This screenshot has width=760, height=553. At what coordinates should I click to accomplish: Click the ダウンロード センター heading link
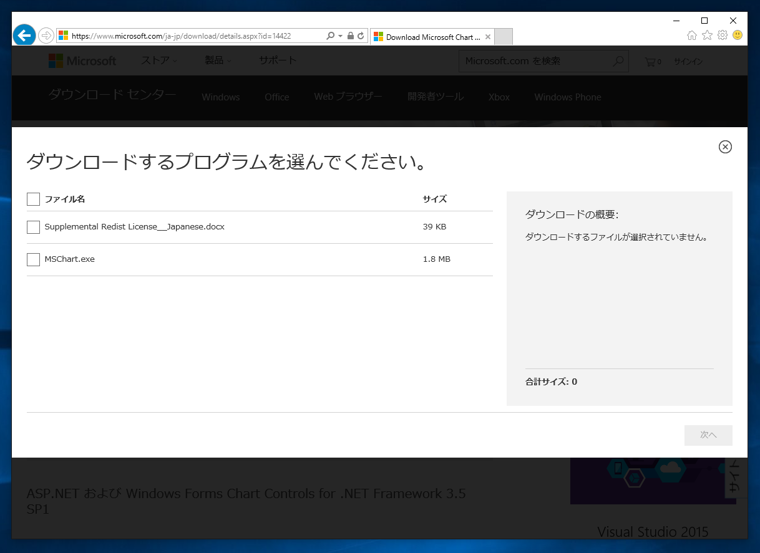pyautogui.click(x=112, y=95)
